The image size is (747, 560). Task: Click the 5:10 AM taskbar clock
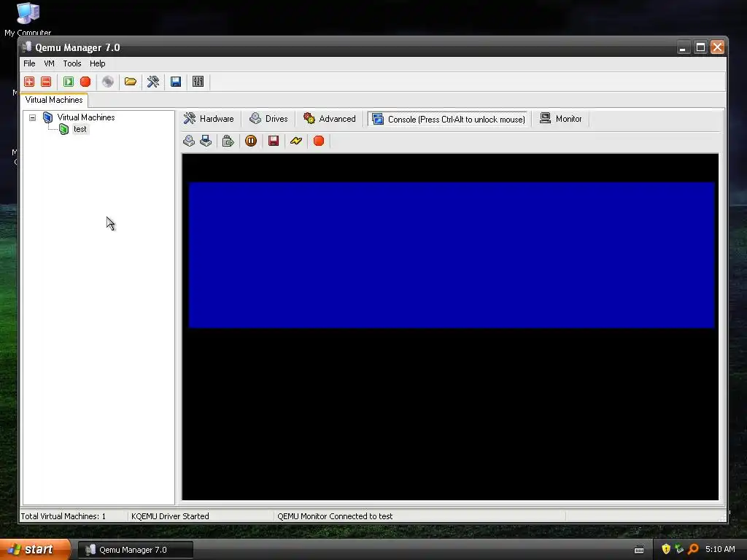tap(720, 549)
